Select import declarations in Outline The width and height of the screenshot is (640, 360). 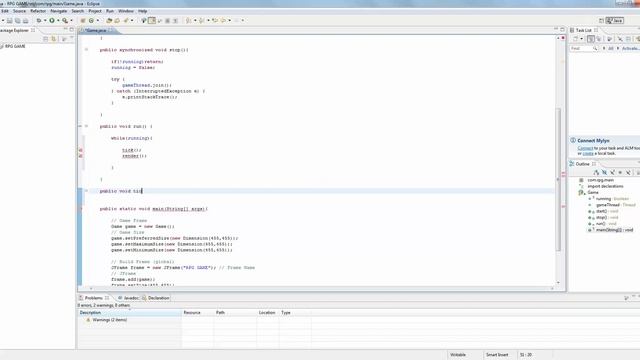click(x=605, y=186)
